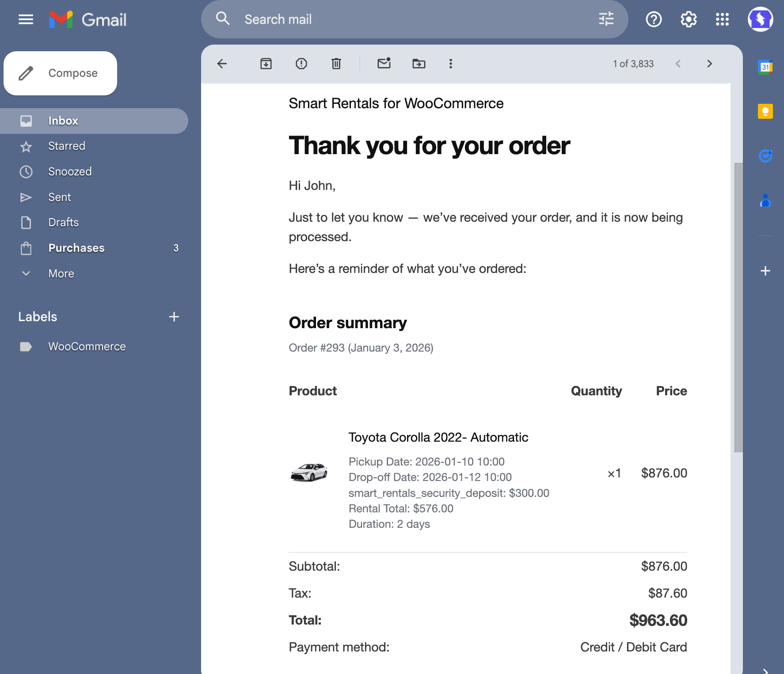784x674 pixels.
Task: Toggle the main navigation menu
Action: click(26, 19)
